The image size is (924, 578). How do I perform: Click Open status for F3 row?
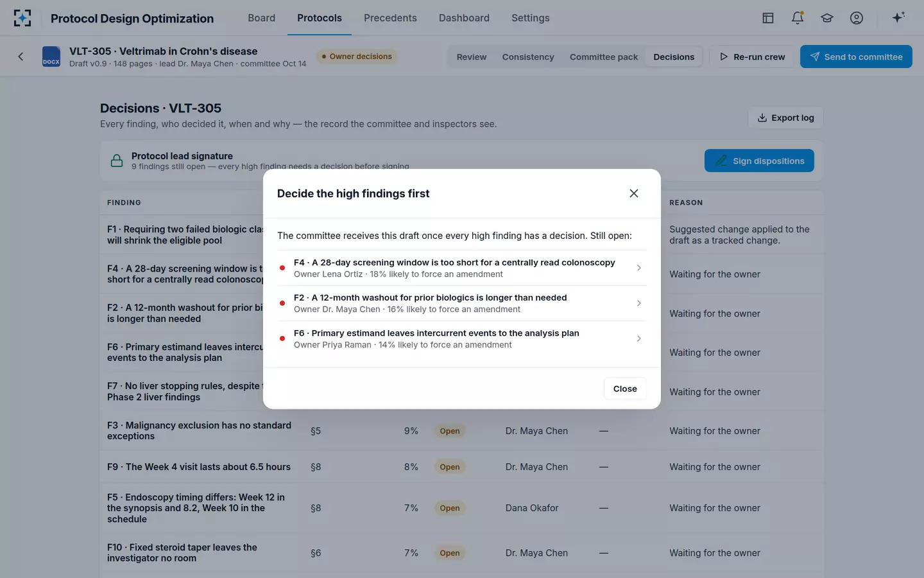(450, 431)
